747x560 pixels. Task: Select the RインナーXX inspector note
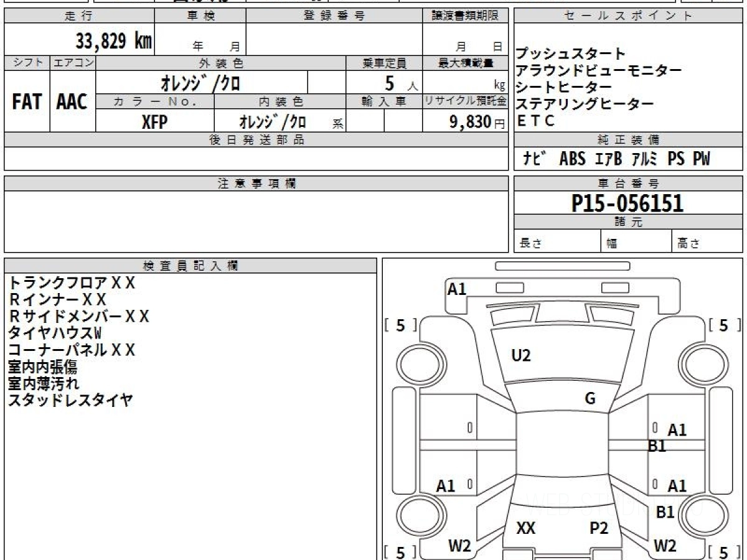pos(57,300)
